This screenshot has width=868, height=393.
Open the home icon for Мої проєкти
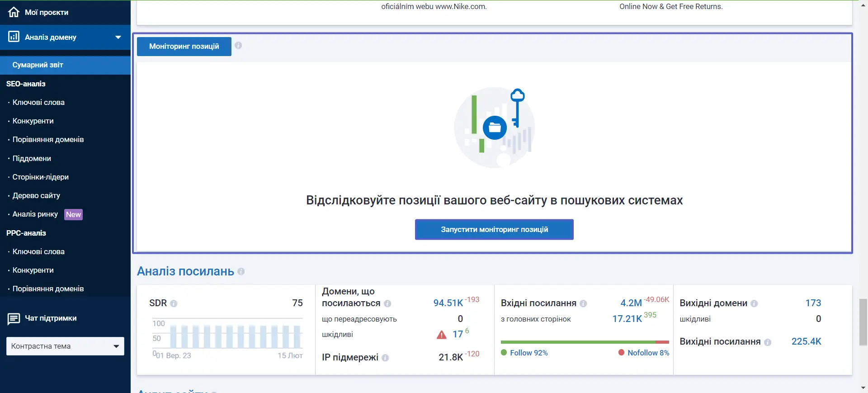pos(14,12)
